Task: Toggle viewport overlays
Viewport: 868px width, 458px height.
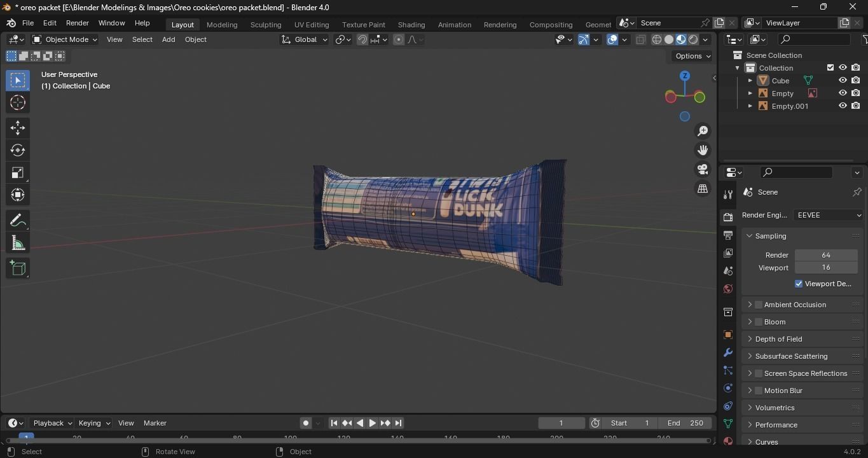Action: [612, 39]
